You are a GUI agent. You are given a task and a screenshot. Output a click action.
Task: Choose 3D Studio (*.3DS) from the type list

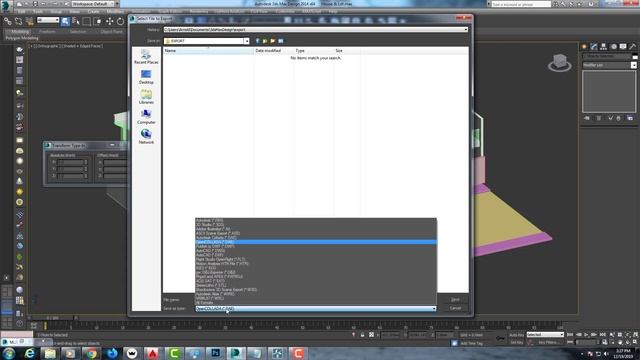(x=316, y=225)
